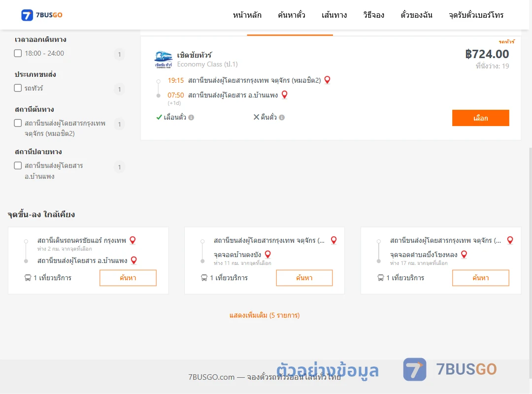Click ห่าง 17 กม. จากจุดที่เลือก text

[419, 263]
